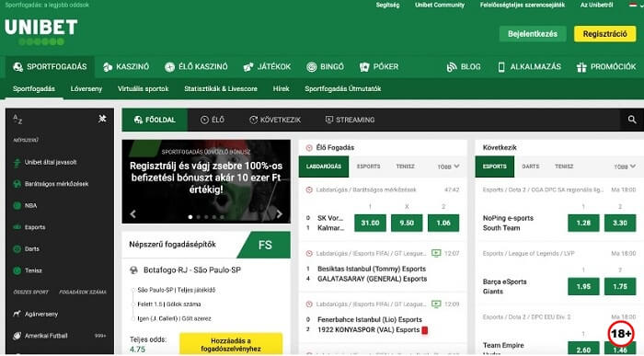
Task: Open the search magnifier icon
Action: tap(632, 120)
